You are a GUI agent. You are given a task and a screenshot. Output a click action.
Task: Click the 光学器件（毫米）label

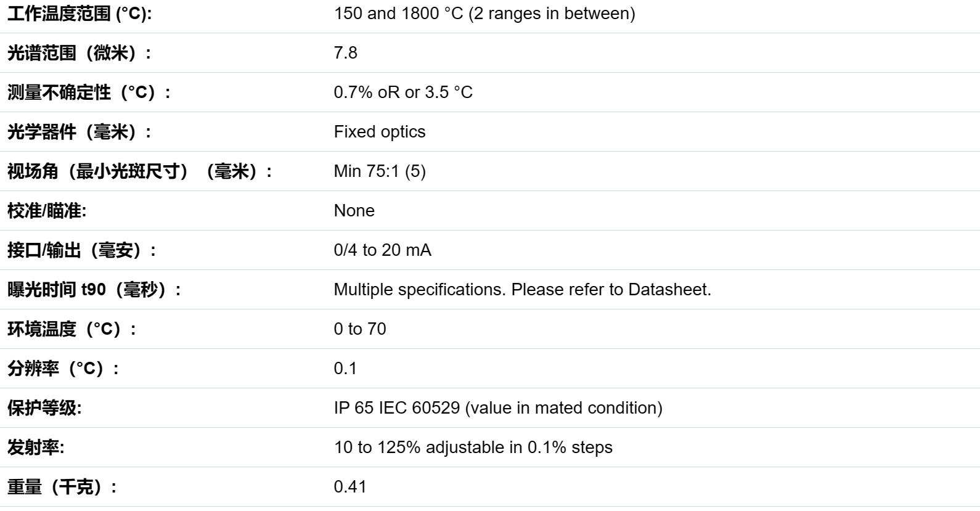pos(80,132)
